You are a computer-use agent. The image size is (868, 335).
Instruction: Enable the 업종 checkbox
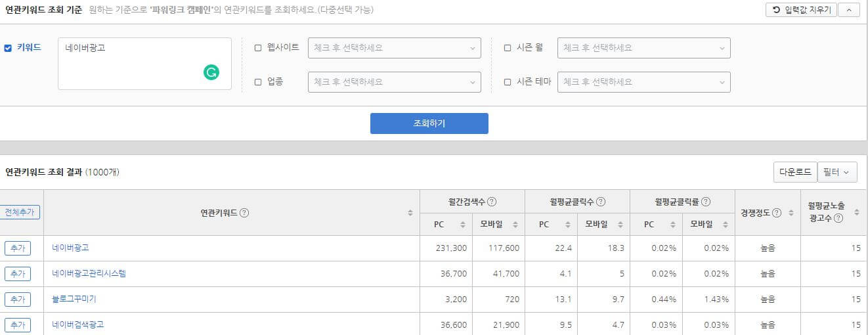tap(258, 82)
